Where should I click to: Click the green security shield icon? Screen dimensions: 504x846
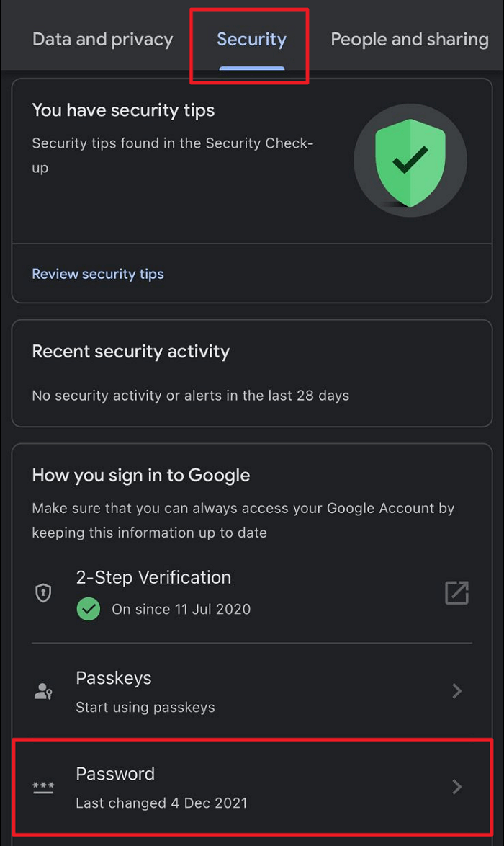(410, 161)
